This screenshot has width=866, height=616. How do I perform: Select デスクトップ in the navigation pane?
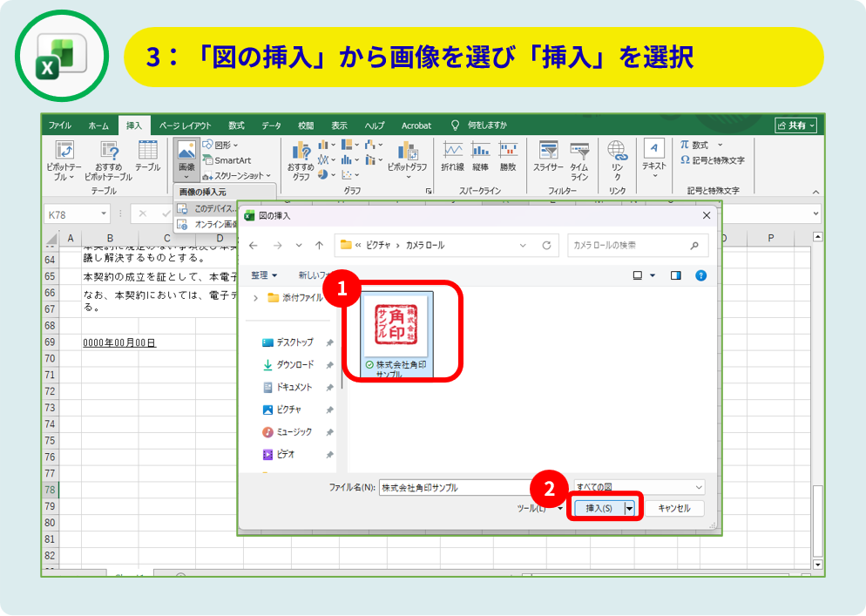294,342
